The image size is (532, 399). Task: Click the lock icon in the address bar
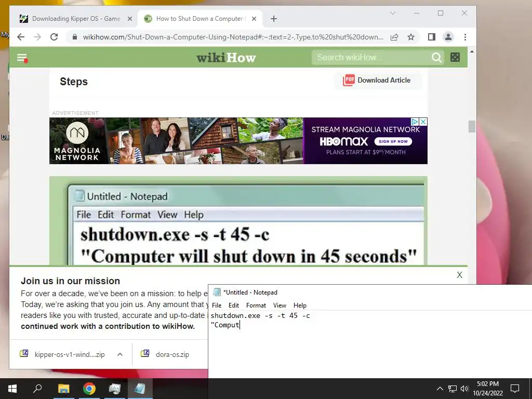(x=75, y=37)
